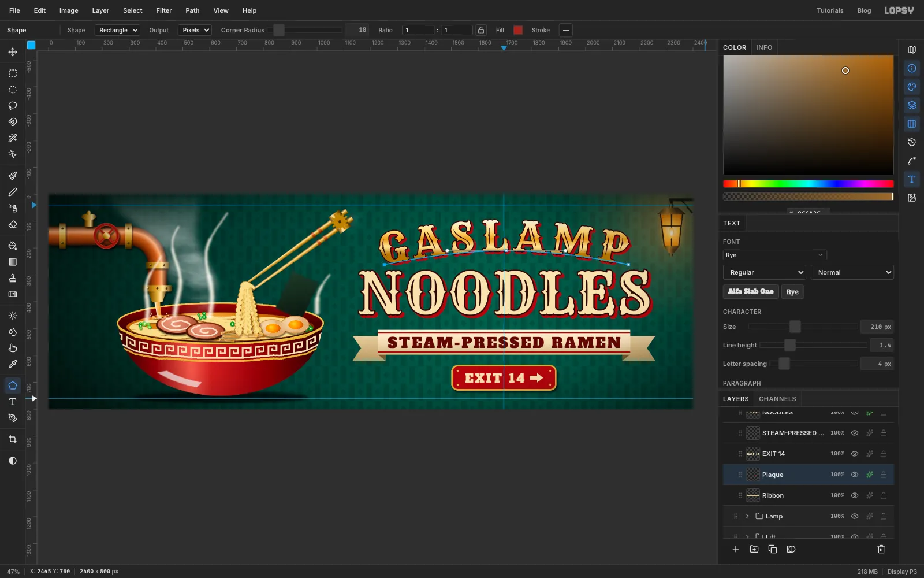
Task: Hide the Ribbon layer
Action: click(x=855, y=495)
